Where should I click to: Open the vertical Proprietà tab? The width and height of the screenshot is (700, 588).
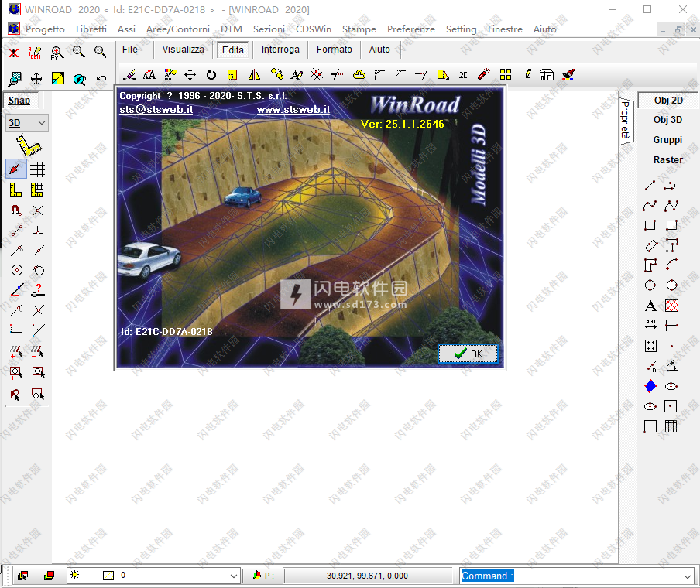[626, 120]
